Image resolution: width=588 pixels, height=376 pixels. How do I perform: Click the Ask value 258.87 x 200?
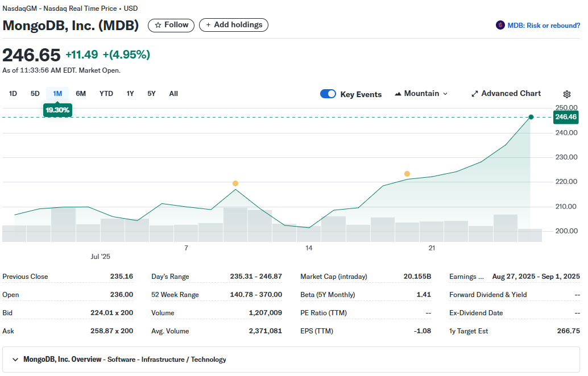pos(112,331)
